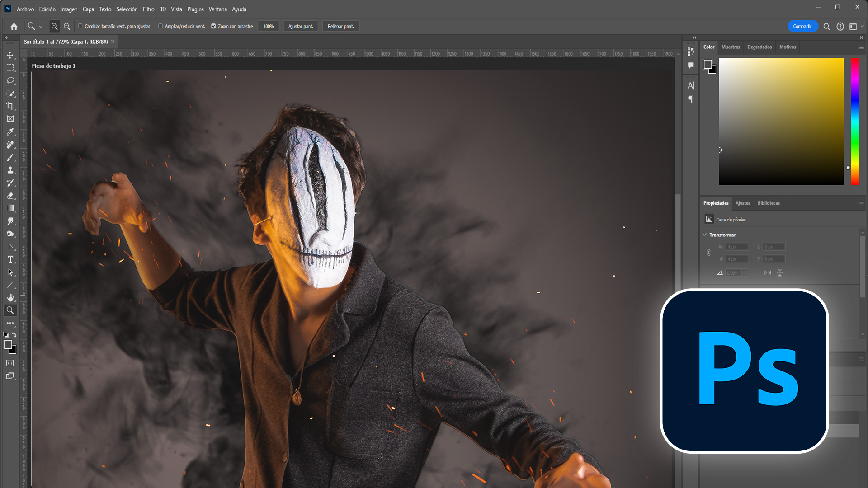
Task: Select the Eyedropper tool
Action: (x=10, y=132)
